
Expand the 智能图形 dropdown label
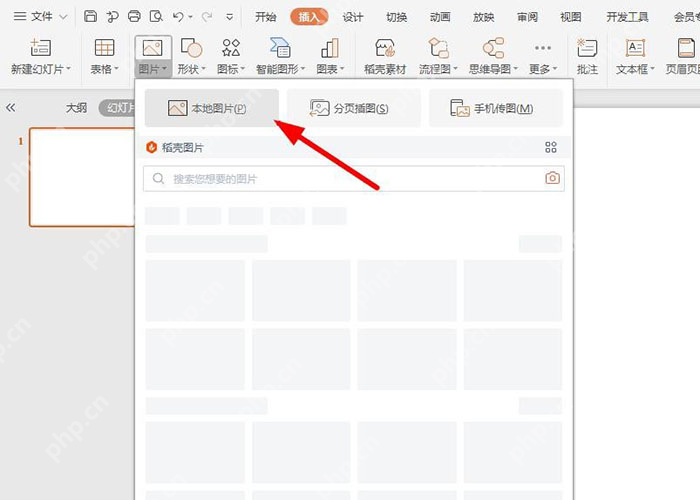[x=280, y=69]
